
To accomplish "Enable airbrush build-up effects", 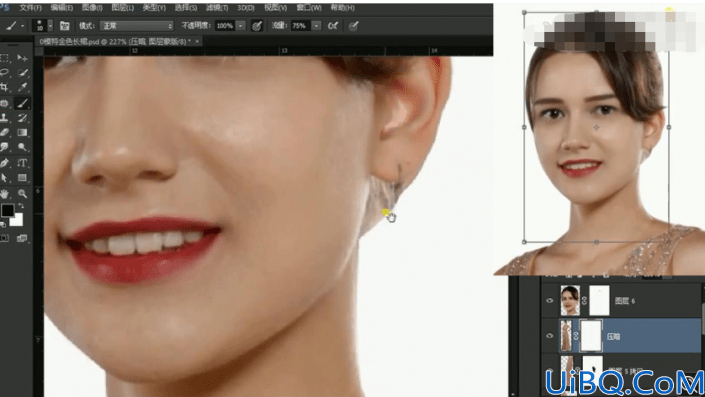I will click(333, 26).
